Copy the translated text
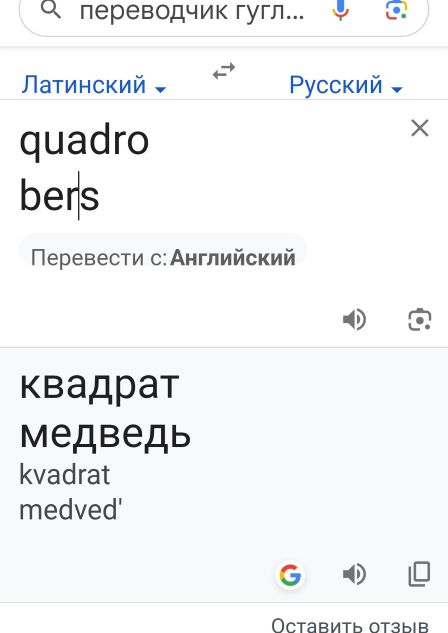Image resolution: width=448 pixels, height=633 pixels. tap(419, 574)
